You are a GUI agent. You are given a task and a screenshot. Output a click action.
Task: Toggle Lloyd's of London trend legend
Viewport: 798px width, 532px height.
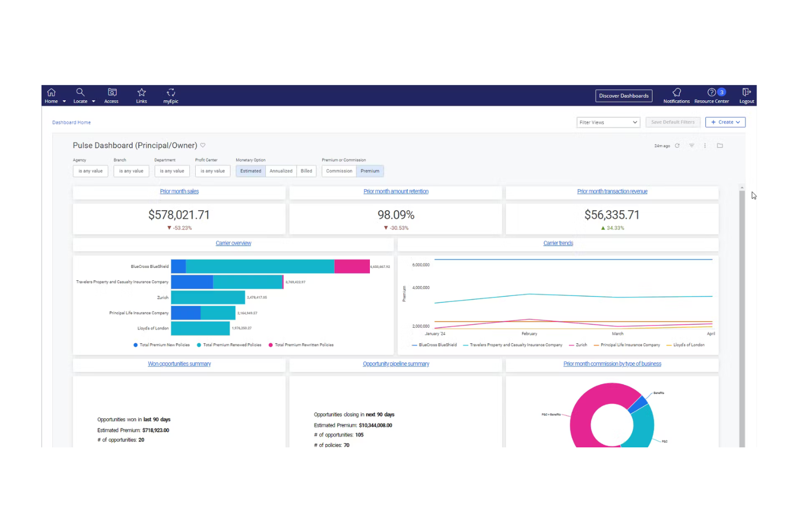(x=685, y=345)
